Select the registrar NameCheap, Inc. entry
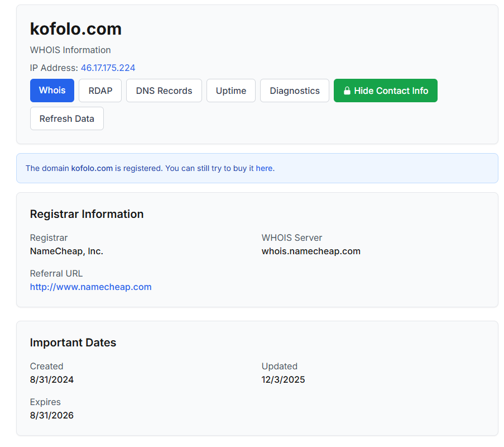Image resolution: width=504 pixels, height=447 pixels. pos(66,251)
